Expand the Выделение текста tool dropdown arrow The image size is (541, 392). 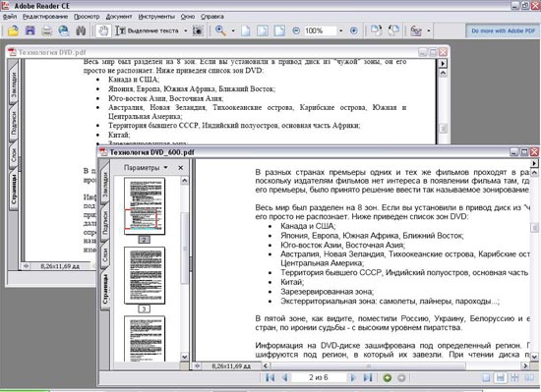(185, 31)
